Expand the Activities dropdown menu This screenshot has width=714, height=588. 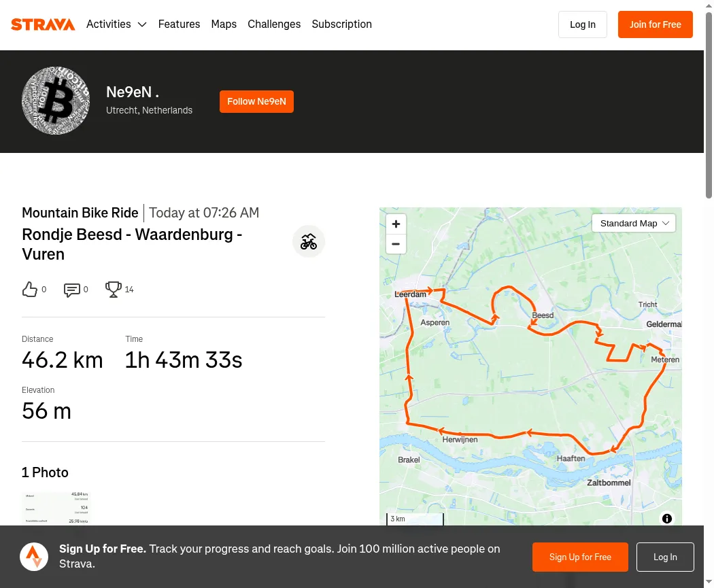click(x=116, y=24)
